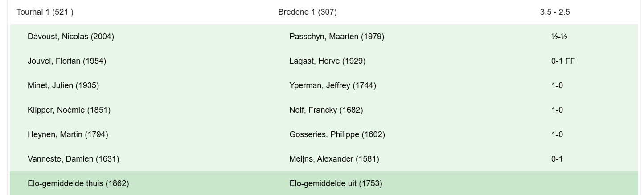Click the 0-1 result for Vanneste game

click(x=557, y=159)
